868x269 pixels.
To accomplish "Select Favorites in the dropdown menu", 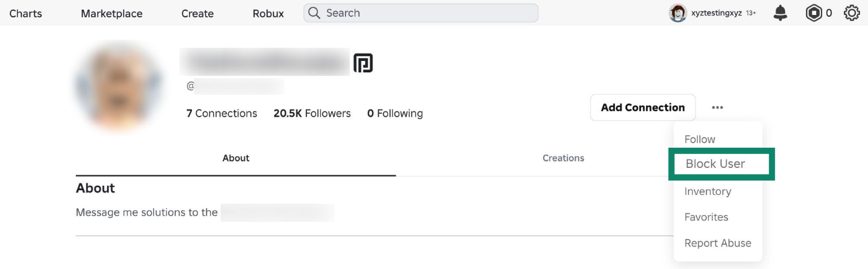I will point(706,217).
